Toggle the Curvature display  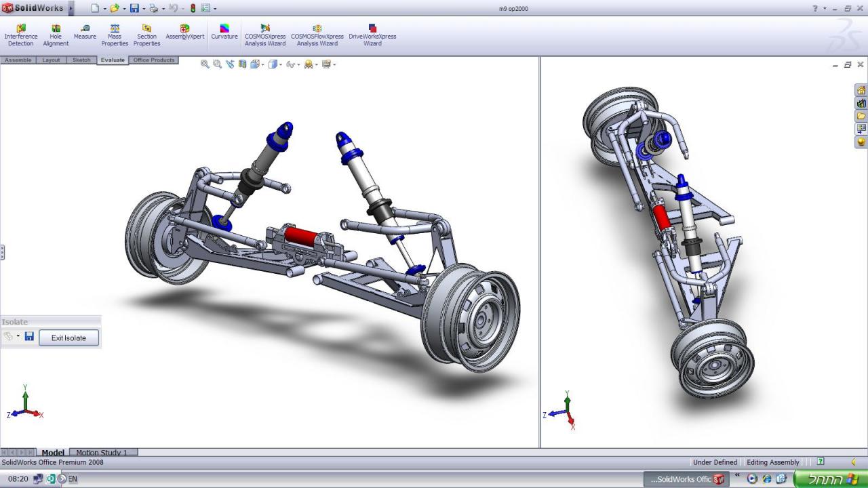(224, 32)
